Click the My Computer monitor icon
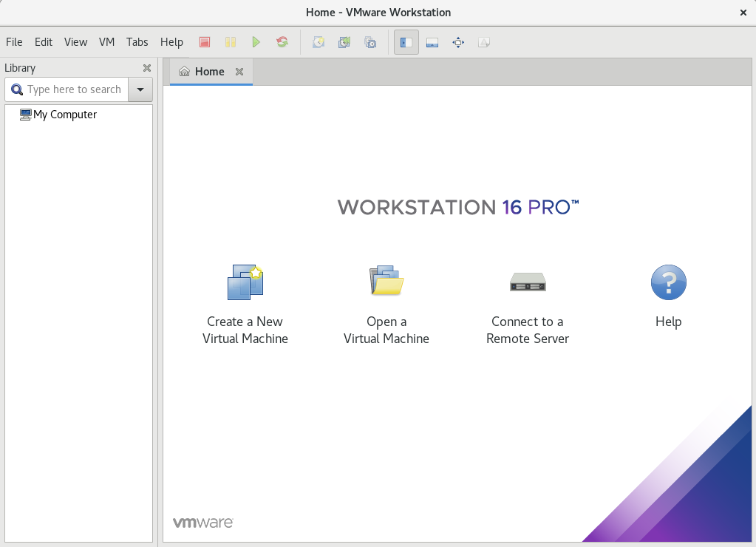Screen dimensions: 756x547 coord(26,115)
